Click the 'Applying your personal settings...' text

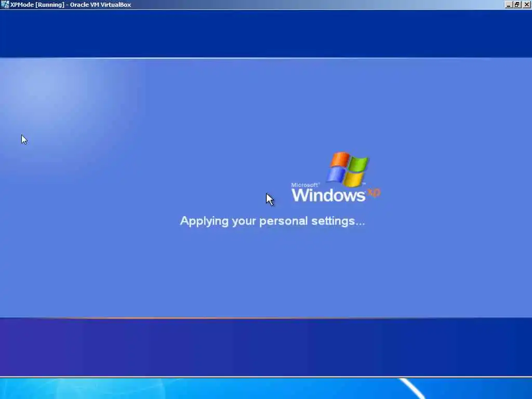point(272,221)
